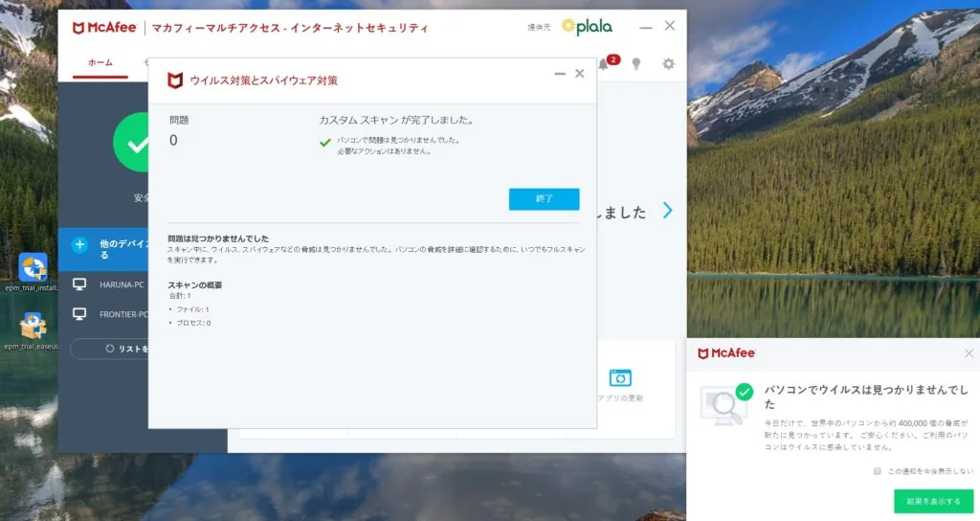This screenshot has width=980, height=521.
Task: Click the refresh list button in sidebar
Action: pyautogui.click(x=110, y=349)
